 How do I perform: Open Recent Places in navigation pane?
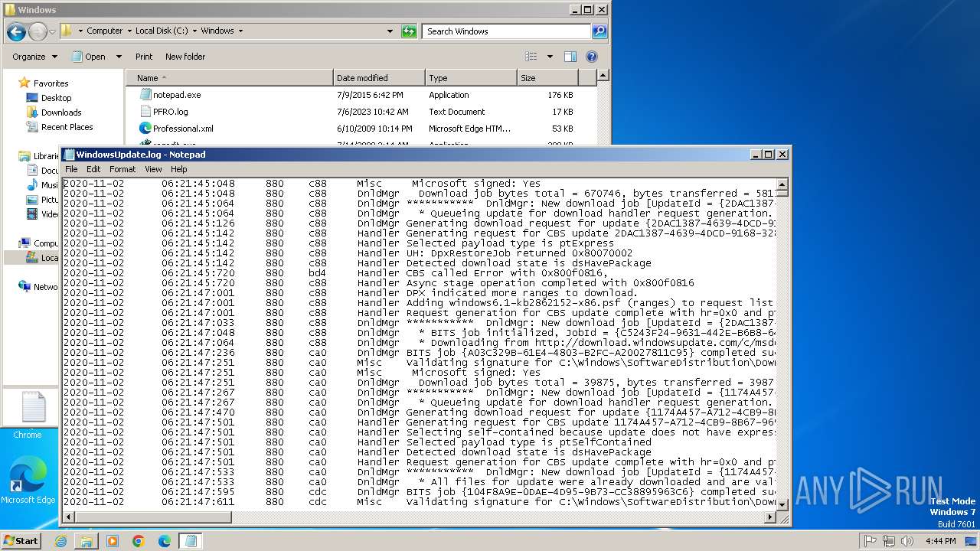pos(67,127)
